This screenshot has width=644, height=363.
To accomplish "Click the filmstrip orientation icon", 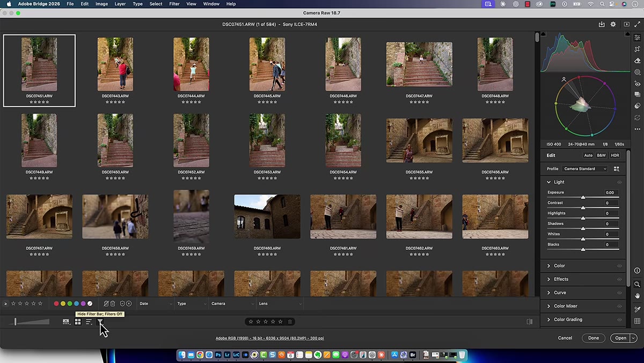I will click(65, 322).
